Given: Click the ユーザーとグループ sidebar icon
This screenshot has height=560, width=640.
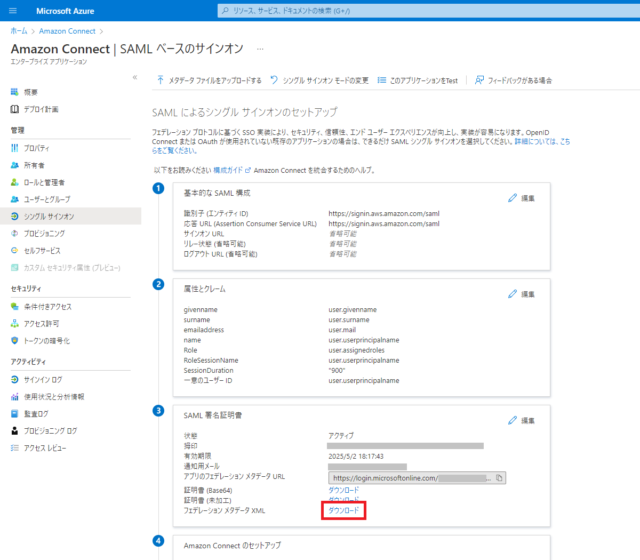Looking at the screenshot, I should [15, 199].
